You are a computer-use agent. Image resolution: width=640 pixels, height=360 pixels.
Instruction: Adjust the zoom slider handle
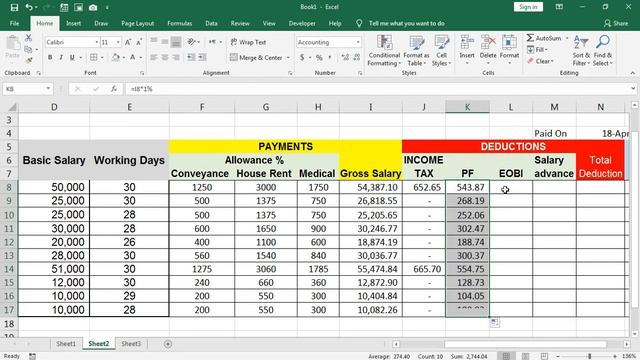589,356
